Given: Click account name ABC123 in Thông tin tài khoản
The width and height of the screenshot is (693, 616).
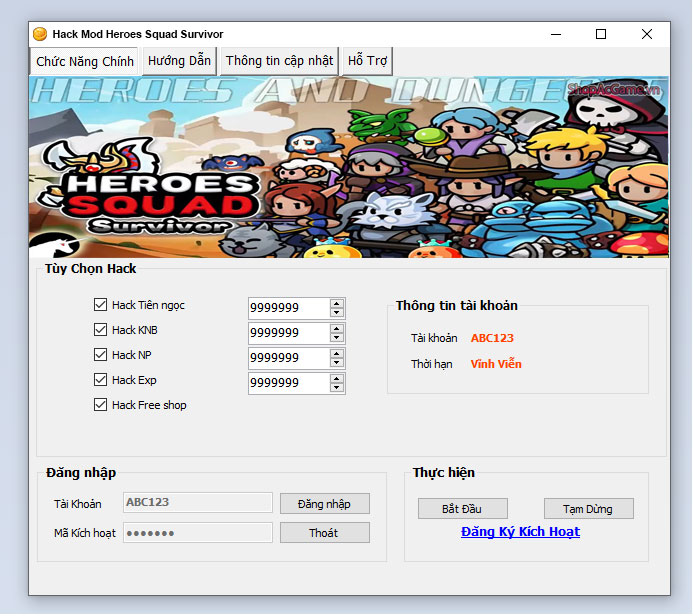Looking at the screenshot, I should click(492, 338).
